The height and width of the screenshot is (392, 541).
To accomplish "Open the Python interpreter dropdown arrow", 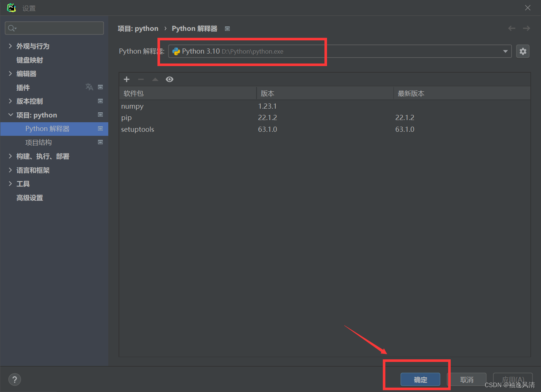I will 505,51.
